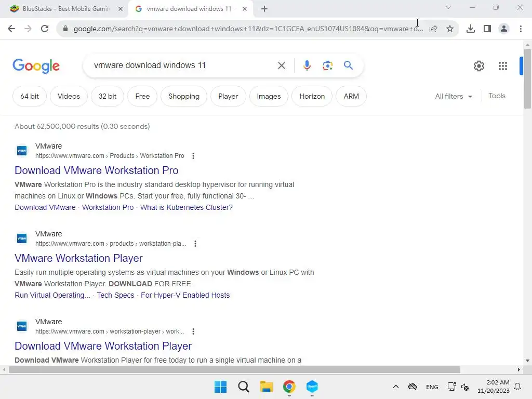View site info via padlock icon
This screenshot has width=532, height=399.
pos(65,29)
